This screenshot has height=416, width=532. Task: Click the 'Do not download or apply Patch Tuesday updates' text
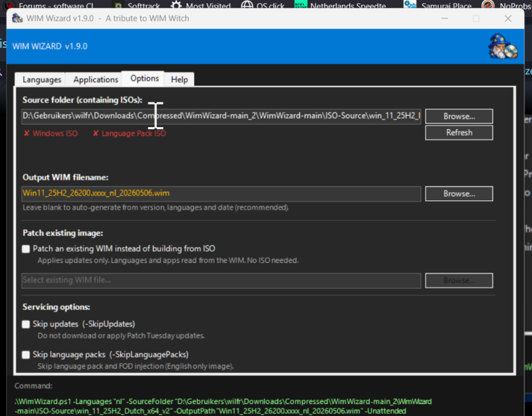point(121,336)
